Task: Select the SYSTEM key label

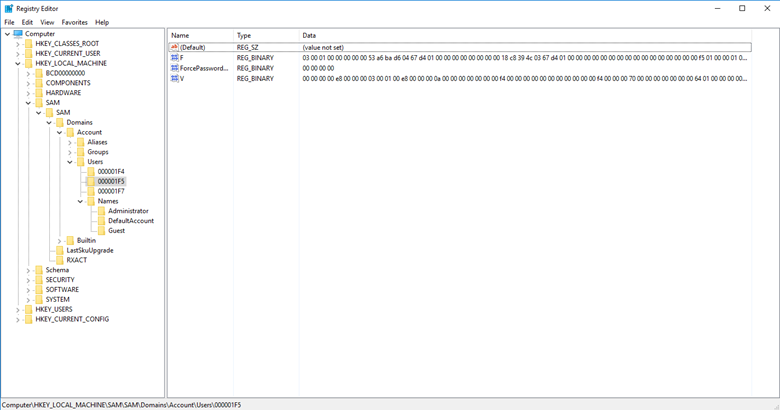Action: 58,300
